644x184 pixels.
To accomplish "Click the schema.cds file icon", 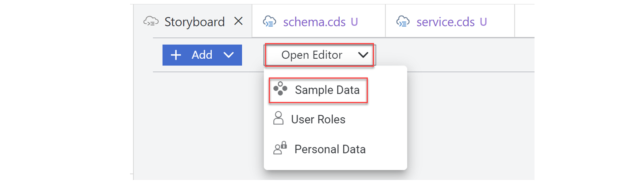I will click(269, 22).
